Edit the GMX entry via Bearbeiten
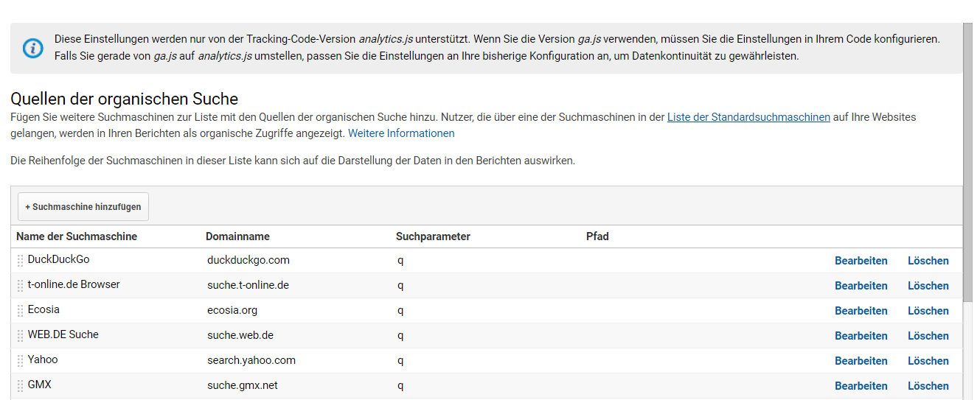 tap(861, 386)
